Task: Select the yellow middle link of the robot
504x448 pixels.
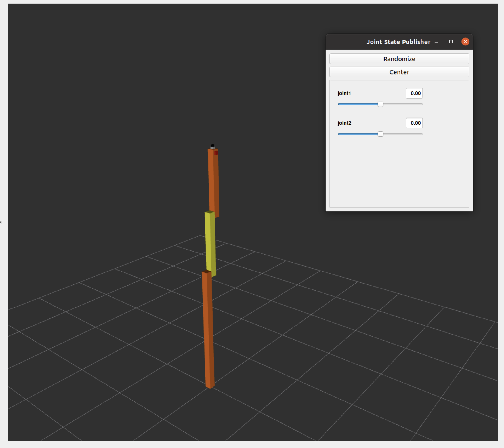Action: 210,244
